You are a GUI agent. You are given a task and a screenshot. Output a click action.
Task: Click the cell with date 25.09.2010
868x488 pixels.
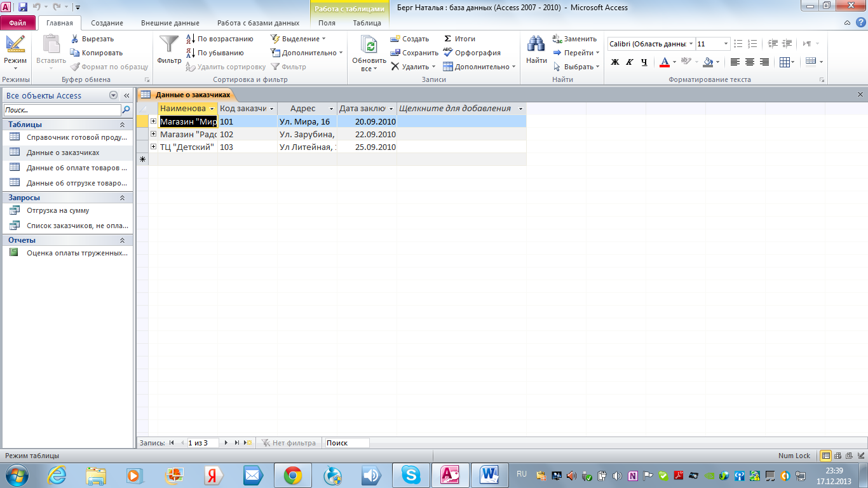[x=367, y=147]
